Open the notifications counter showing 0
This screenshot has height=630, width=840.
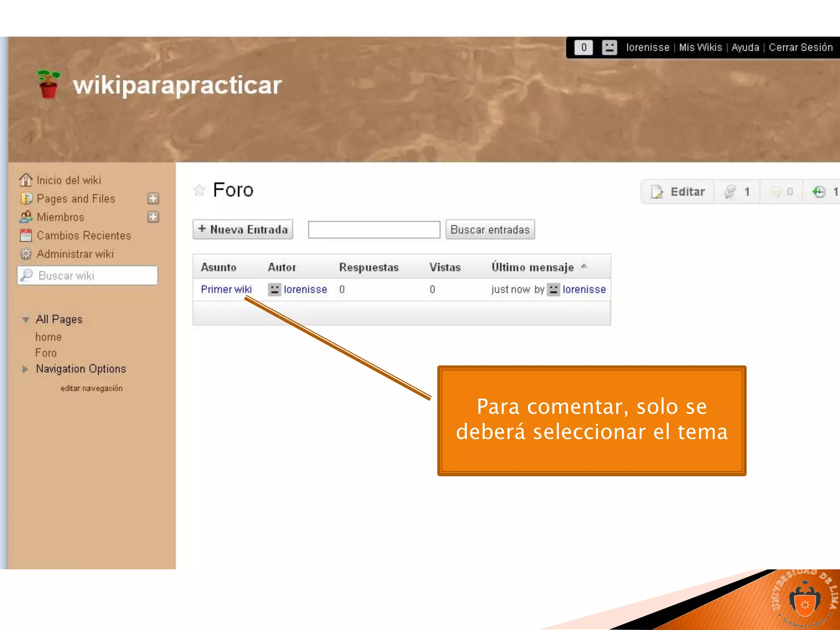coord(584,48)
